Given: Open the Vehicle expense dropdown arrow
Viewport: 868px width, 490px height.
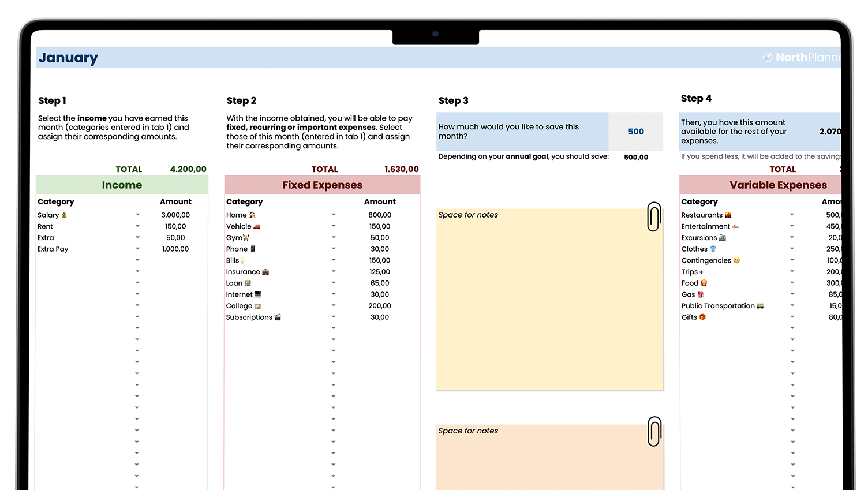Looking at the screenshot, I should (334, 226).
